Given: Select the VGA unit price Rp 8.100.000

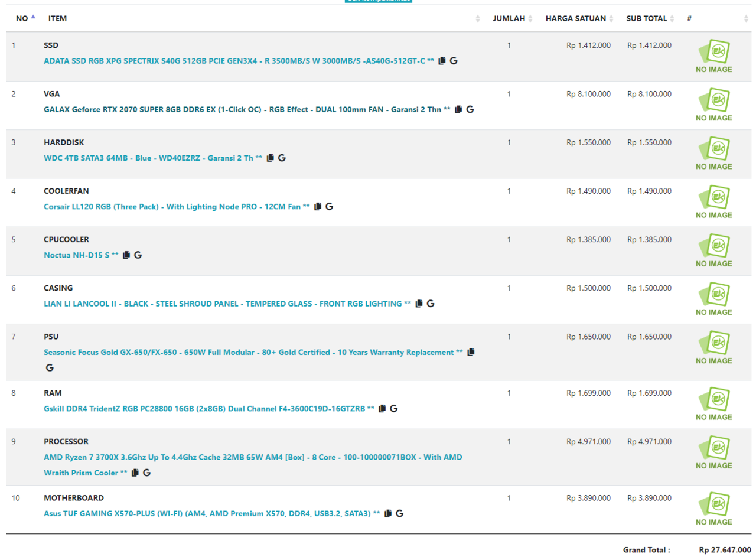Looking at the screenshot, I should click(x=589, y=93).
